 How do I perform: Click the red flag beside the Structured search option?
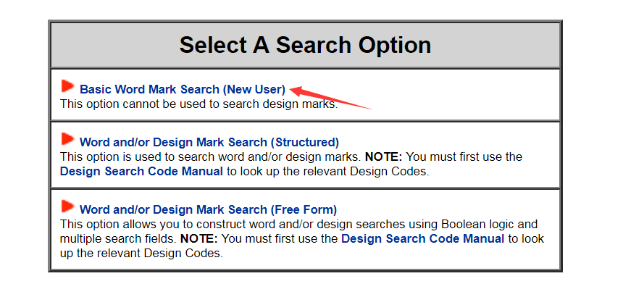coord(68,139)
